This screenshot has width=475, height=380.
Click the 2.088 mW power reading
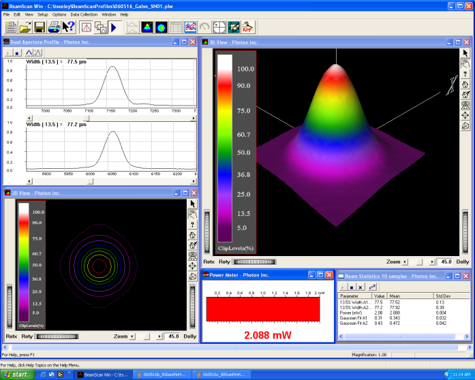[268, 335]
